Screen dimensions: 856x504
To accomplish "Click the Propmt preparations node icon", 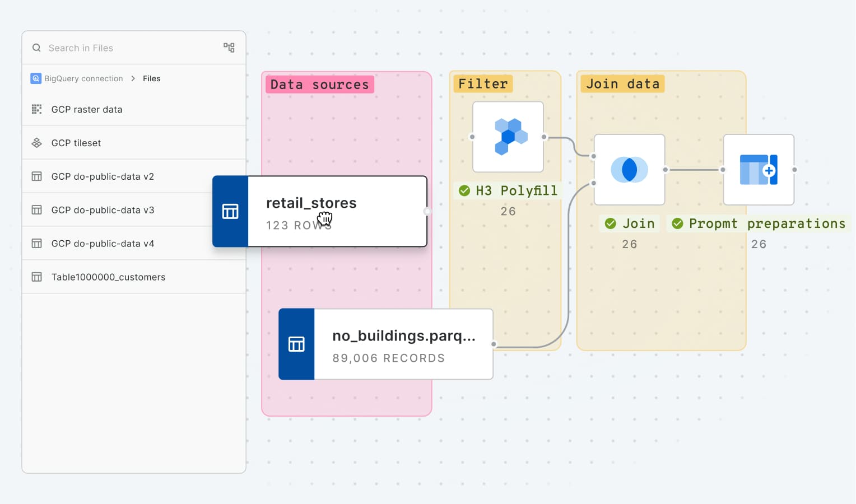I will pos(759,170).
